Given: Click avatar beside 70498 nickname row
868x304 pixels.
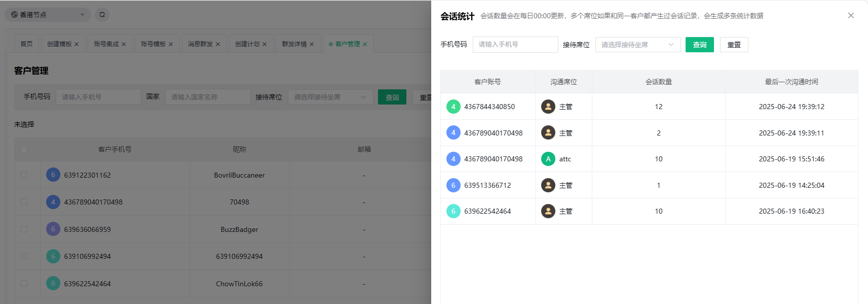Looking at the screenshot, I should point(53,202).
